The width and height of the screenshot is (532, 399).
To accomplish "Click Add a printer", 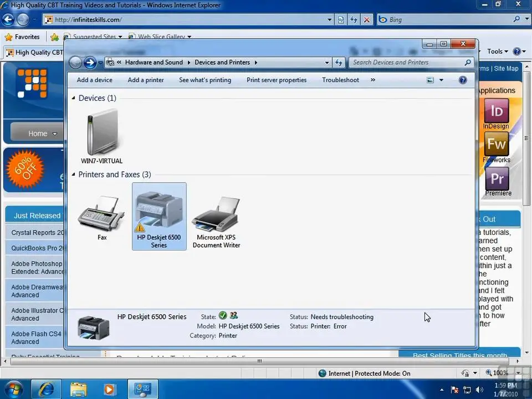I will pyautogui.click(x=146, y=80).
